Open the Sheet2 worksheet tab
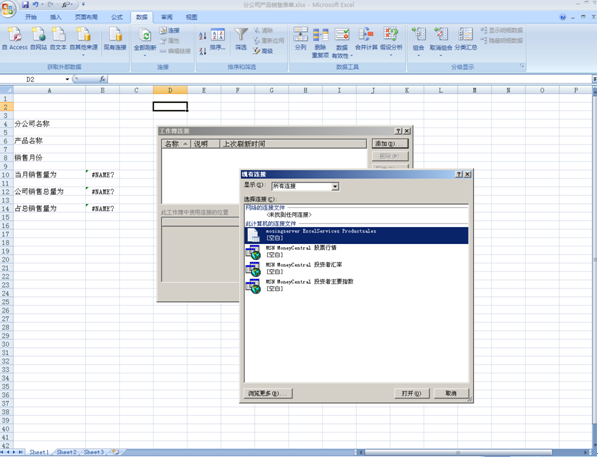 66,452
